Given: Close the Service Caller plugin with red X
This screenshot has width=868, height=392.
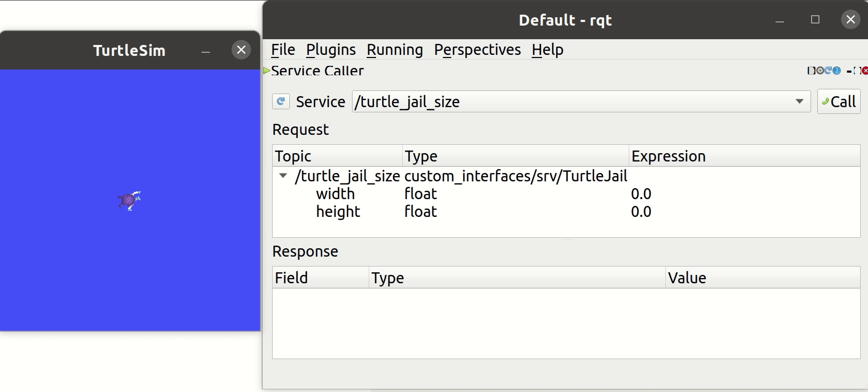Looking at the screenshot, I should (865, 71).
